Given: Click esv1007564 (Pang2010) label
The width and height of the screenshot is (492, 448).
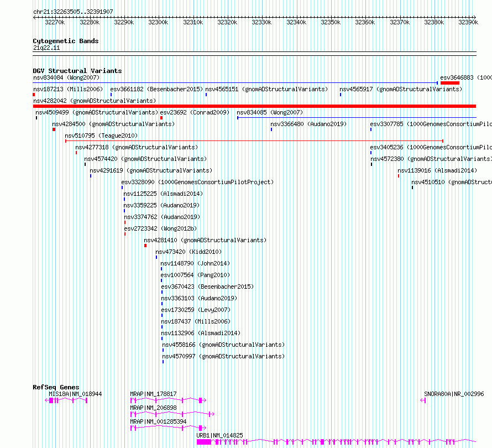Looking at the screenshot, I should [195, 275].
